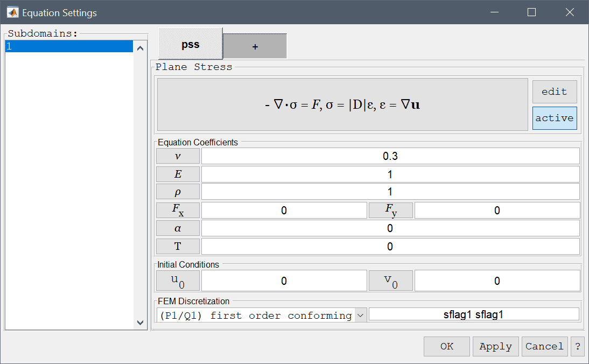Confirm settings with OK button
The width and height of the screenshot is (589, 364).
447,346
